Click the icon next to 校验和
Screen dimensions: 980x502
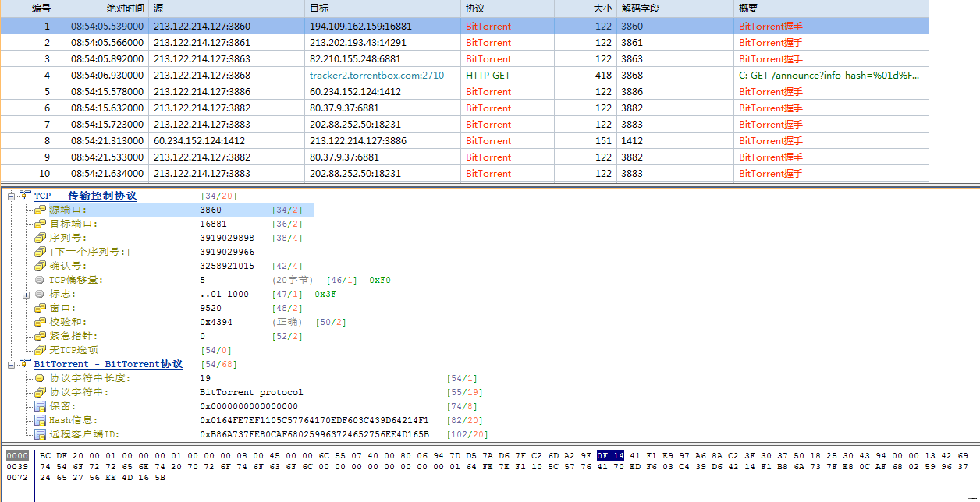[41, 322]
